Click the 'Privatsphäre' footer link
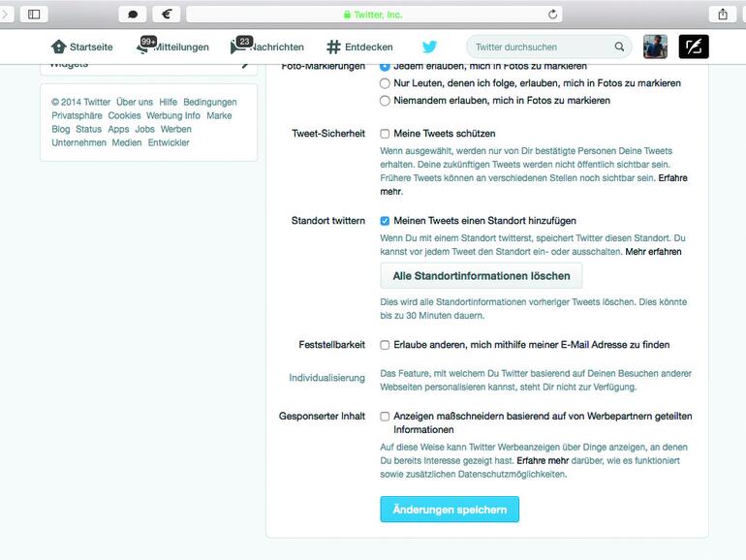This screenshot has width=746, height=560. [x=77, y=115]
